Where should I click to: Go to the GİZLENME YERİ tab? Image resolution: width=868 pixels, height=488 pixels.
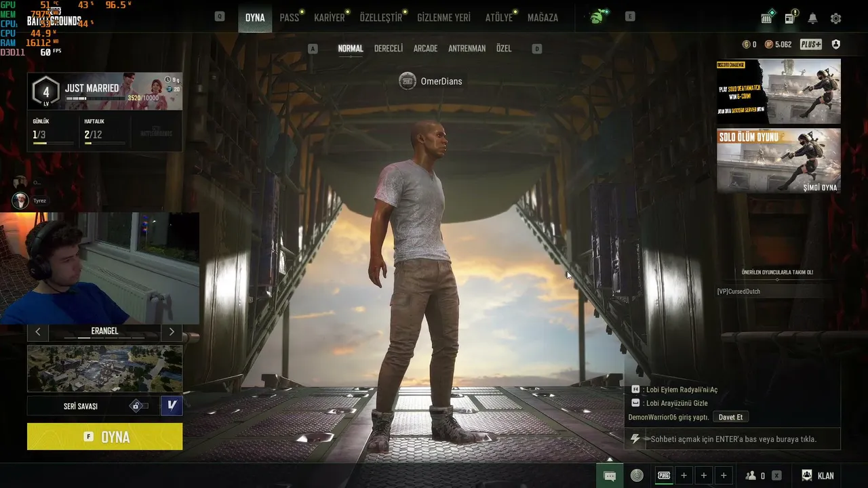click(x=444, y=18)
